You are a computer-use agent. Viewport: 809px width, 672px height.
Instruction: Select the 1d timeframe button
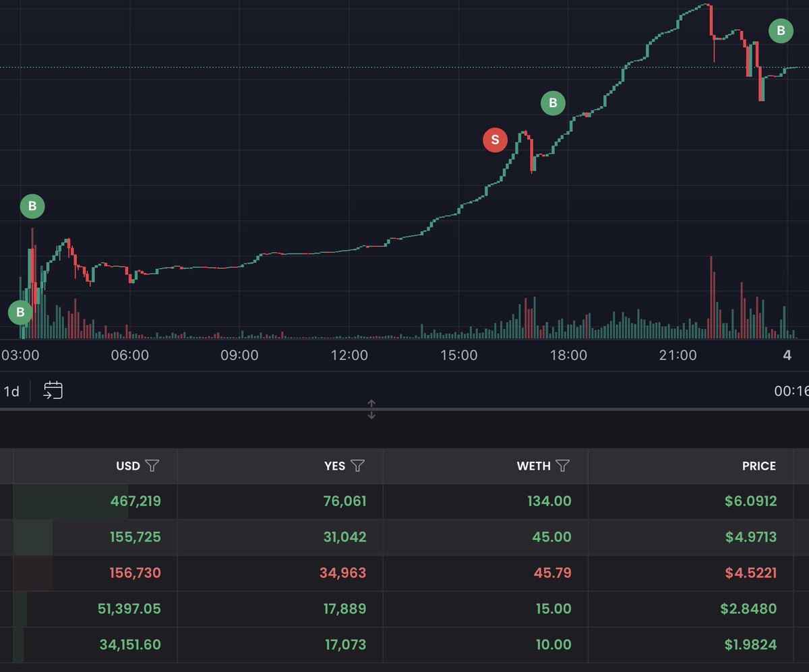[x=11, y=391]
